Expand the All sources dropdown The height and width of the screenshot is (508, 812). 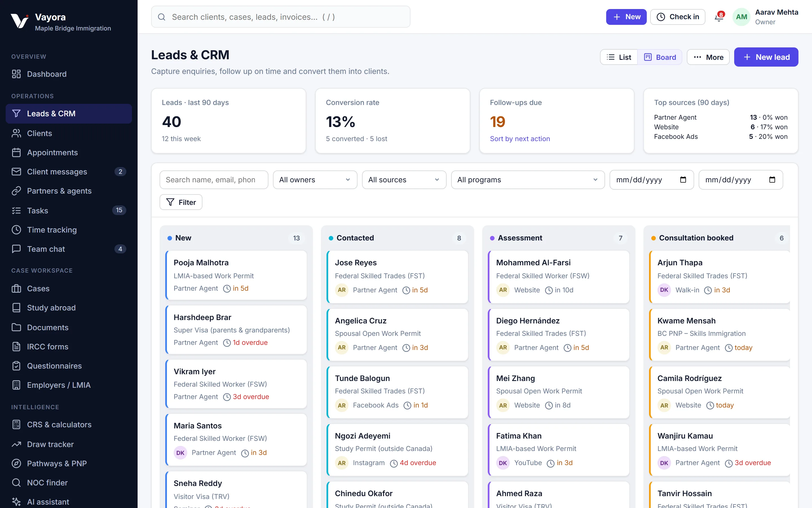[x=404, y=180]
